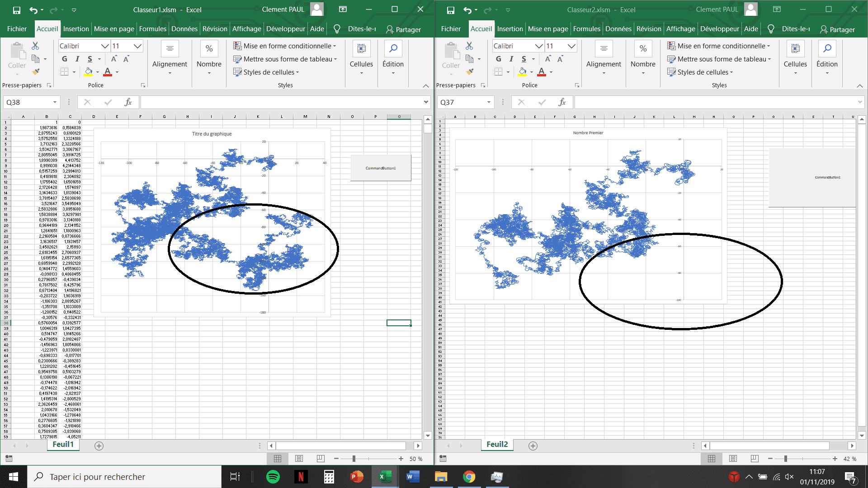Switch to page layout view in Classeur1
The image size is (868, 488).
tap(299, 459)
